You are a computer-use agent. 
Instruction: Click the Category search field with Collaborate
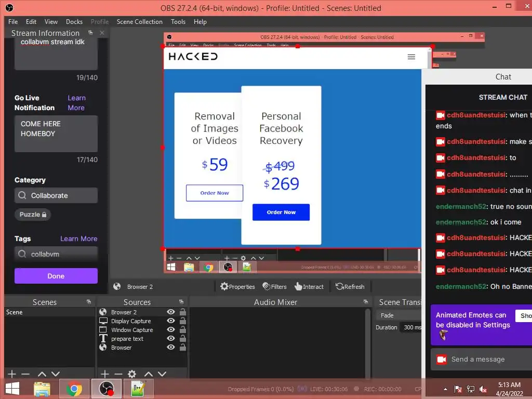pyautogui.click(x=56, y=195)
